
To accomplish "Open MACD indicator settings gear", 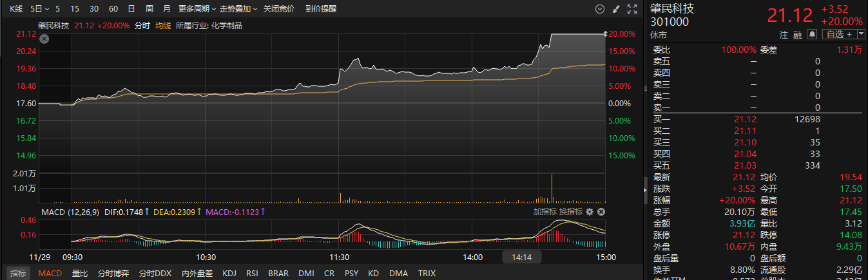I will tap(590, 211).
